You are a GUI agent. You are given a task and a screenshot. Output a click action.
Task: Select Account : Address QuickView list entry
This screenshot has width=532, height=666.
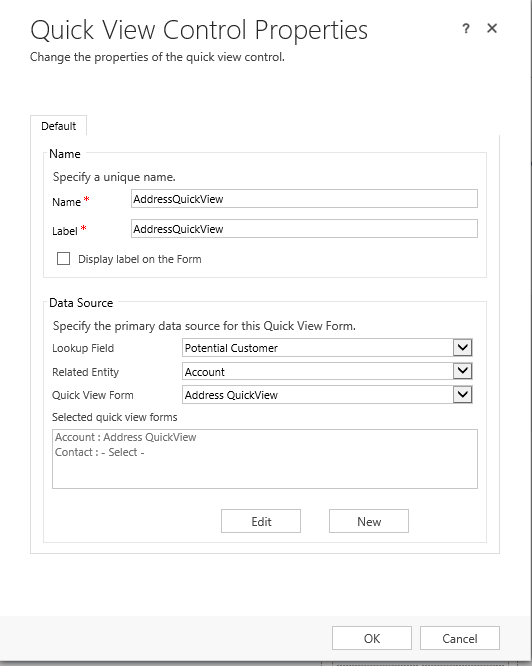pyautogui.click(x=126, y=437)
